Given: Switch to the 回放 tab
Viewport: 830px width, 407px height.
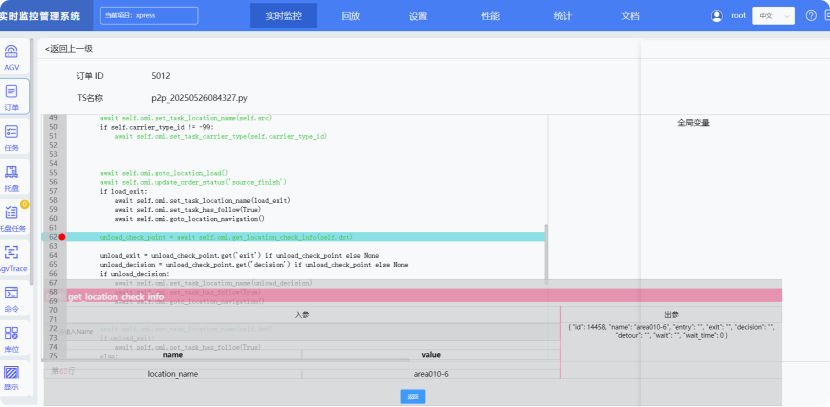Looking at the screenshot, I should (x=350, y=16).
